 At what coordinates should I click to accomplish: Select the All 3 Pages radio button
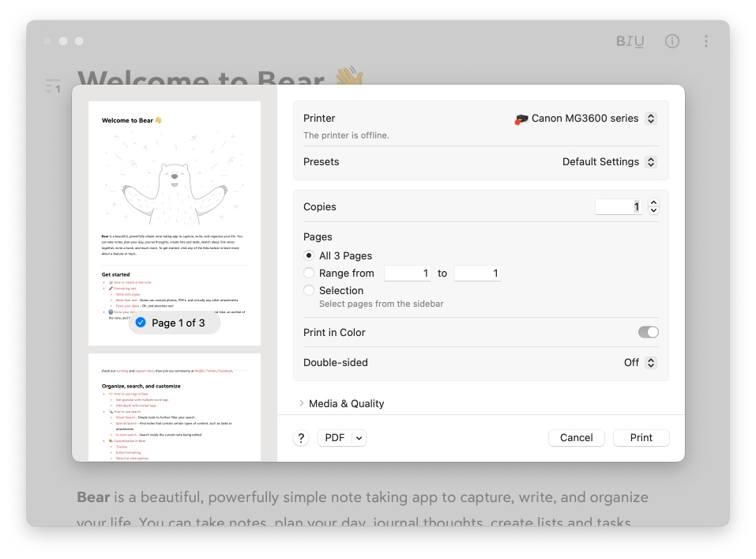309,255
